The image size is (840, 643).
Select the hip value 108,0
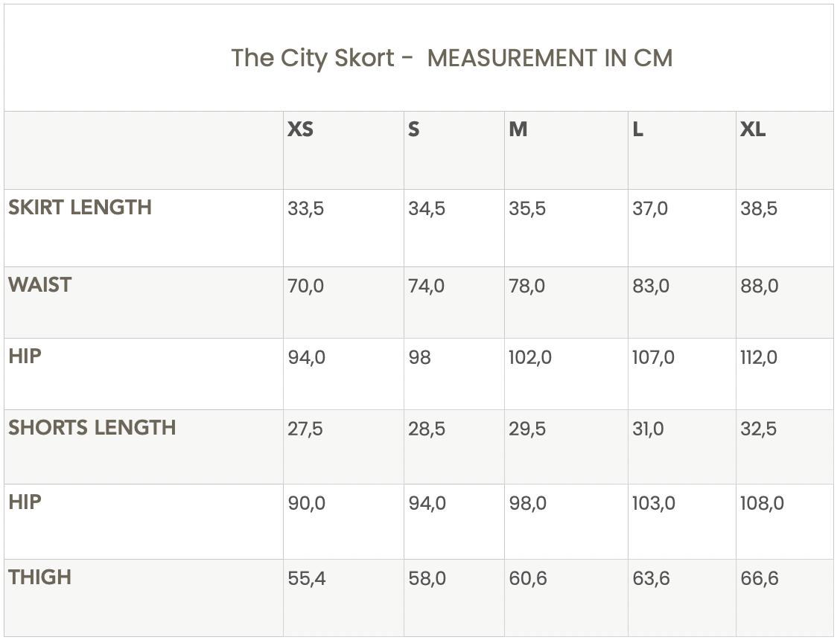pos(762,503)
